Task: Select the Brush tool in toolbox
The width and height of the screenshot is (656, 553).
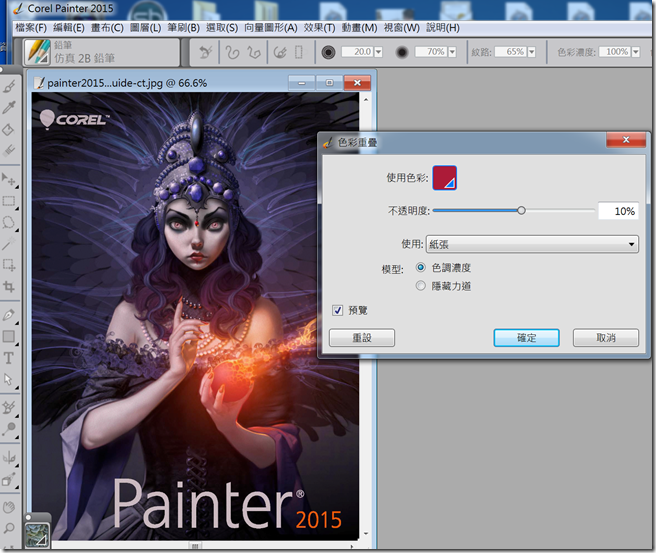Action: pos(9,86)
